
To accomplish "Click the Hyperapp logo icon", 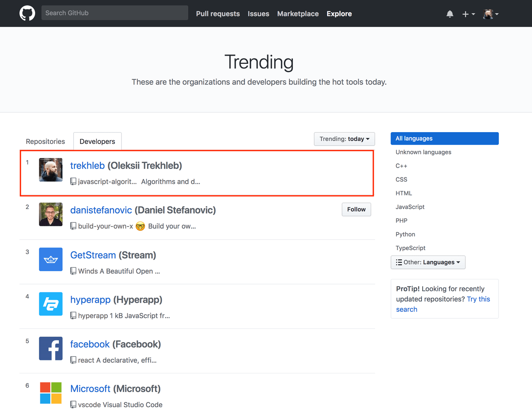I will (x=51, y=304).
